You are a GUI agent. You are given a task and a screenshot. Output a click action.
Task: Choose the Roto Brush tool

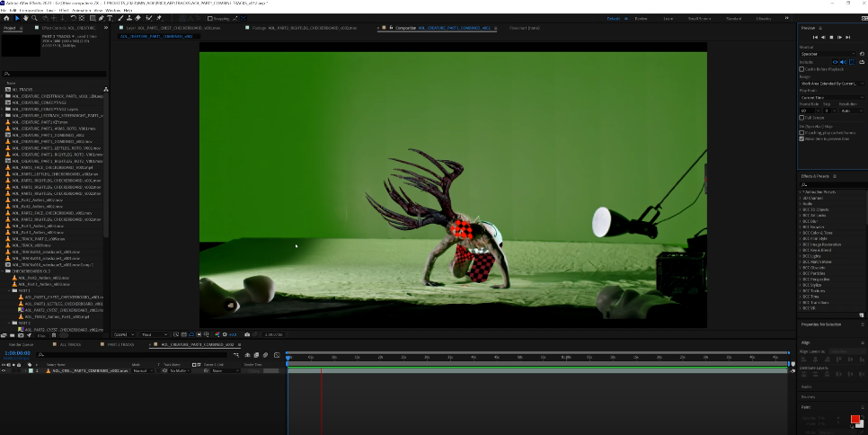148,18
